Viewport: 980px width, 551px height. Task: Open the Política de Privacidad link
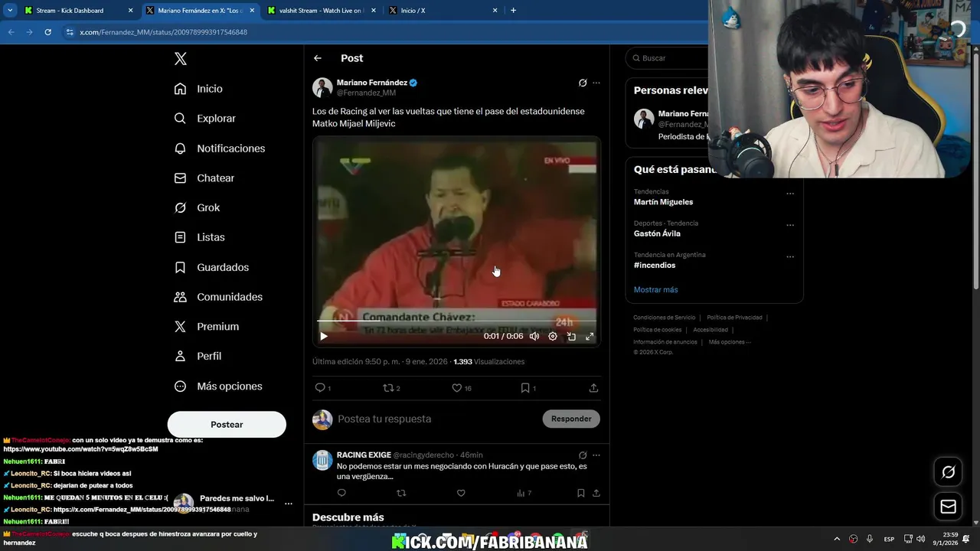point(734,318)
